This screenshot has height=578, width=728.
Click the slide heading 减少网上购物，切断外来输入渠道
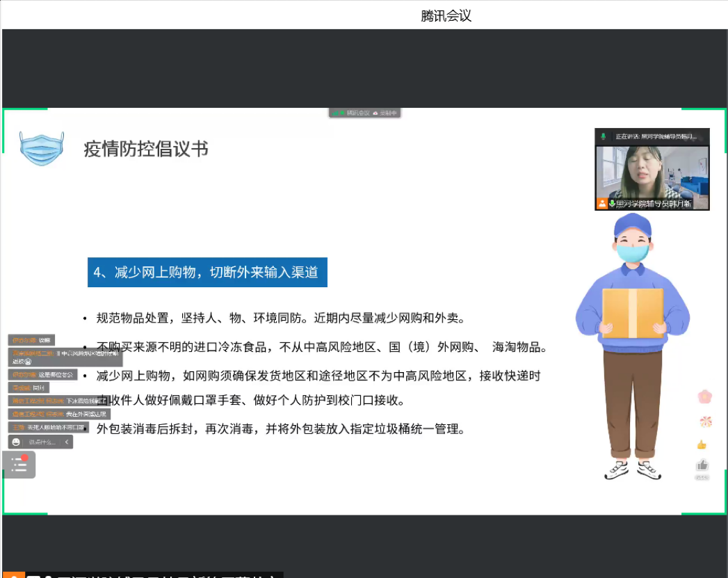point(207,272)
